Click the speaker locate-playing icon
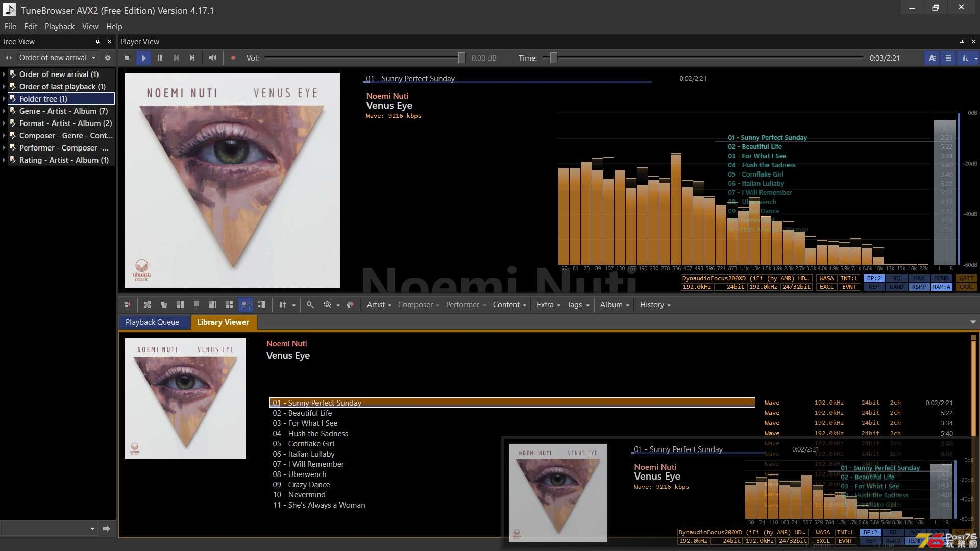 click(350, 305)
